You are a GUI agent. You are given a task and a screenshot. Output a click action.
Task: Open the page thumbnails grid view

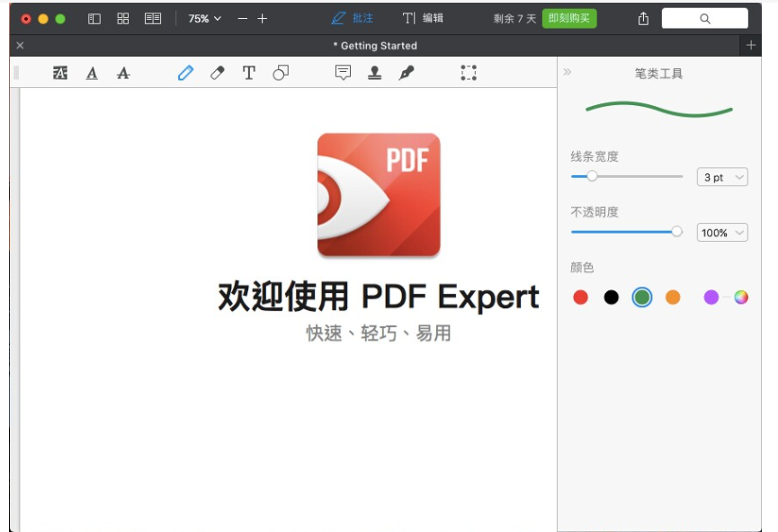pyautogui.click(x=122, y=19)
